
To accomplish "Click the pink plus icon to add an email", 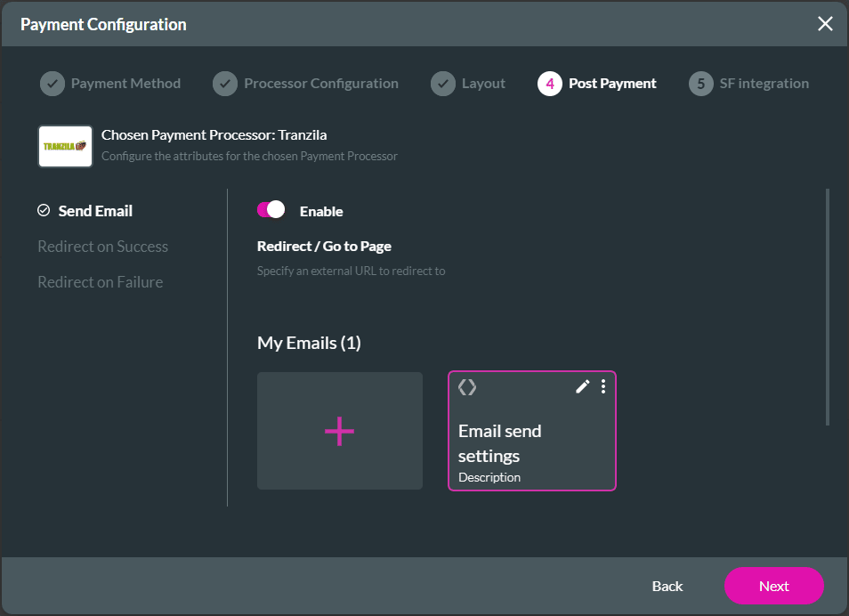I will [339, 431].
